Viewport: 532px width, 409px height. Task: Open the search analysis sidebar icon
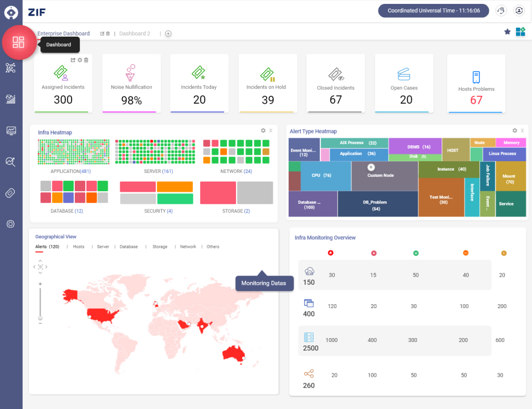click(x=11, y=162)
